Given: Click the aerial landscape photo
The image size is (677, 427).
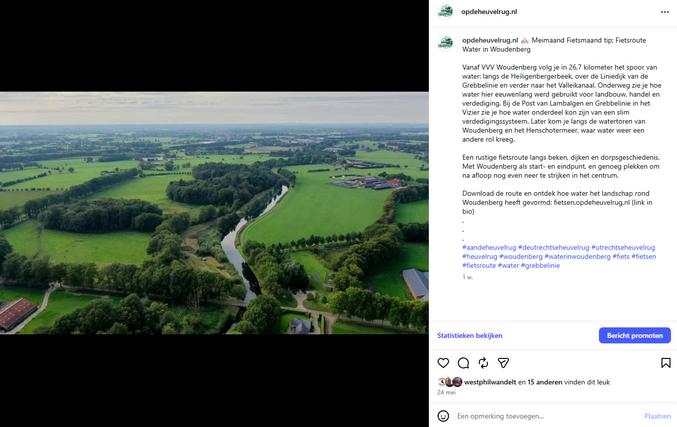Looking at the screenshot, I should (214, 213).
